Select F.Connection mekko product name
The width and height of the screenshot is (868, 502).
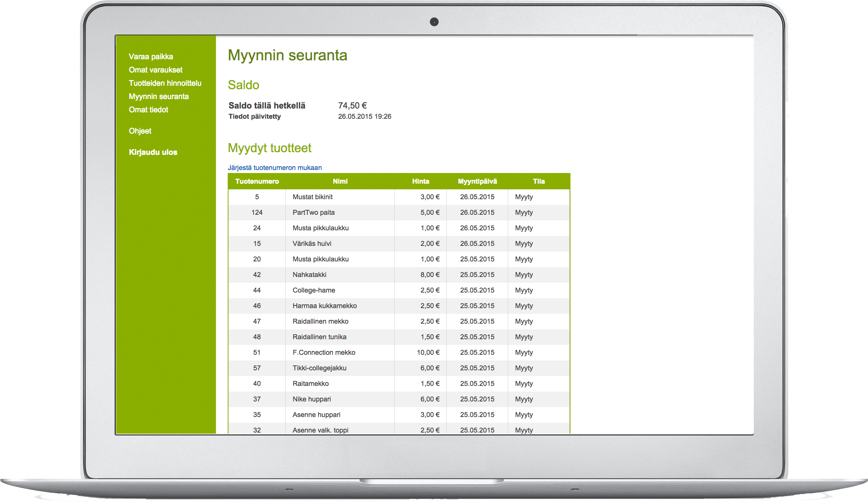(x=324, y=353)
